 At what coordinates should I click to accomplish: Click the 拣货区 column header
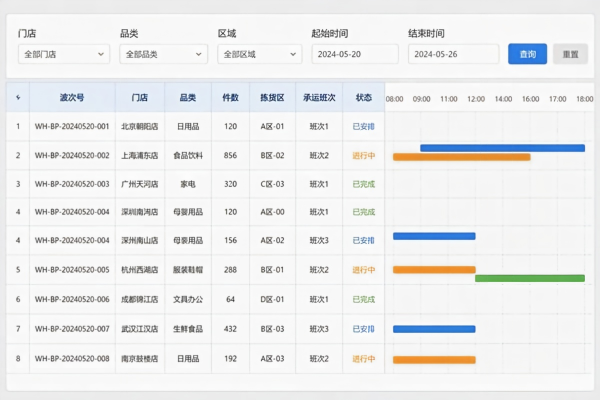pyautogui.click(x=272, y=98)
